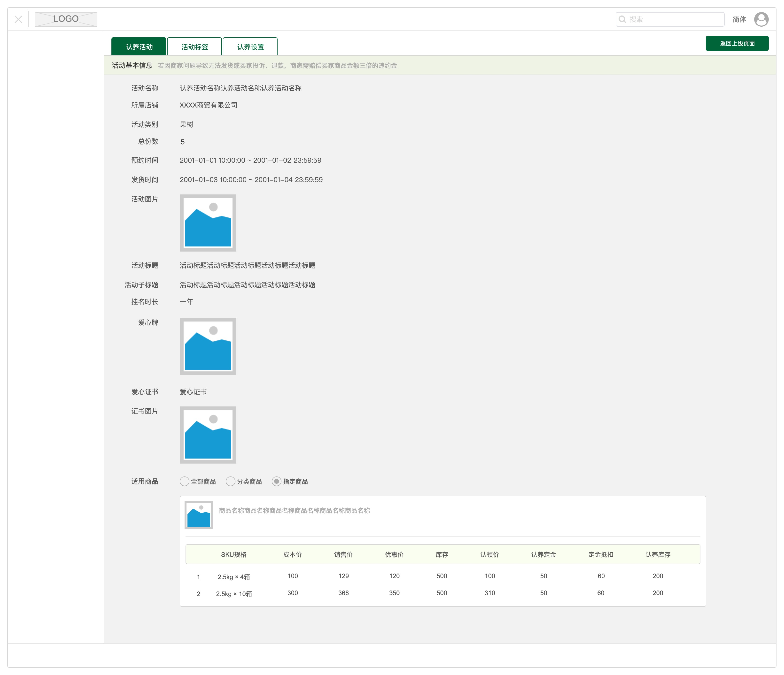Open the user avatar profile icon

tap(761, 19)
